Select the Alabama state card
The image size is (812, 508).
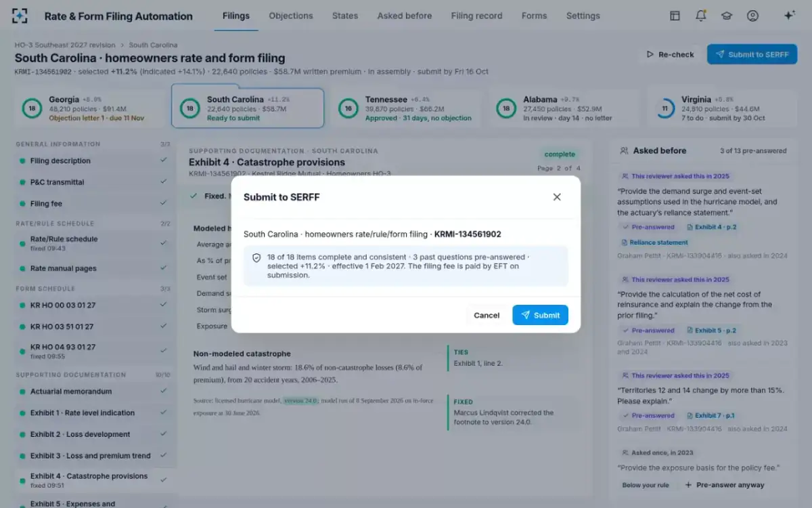point(564,108)
